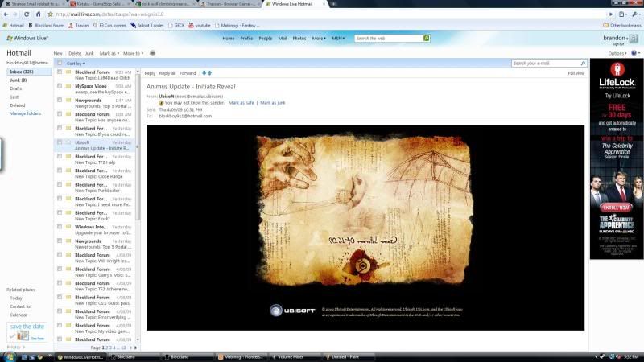Open Other bookmarks folder
644x362 pixels.
pyautogui.click(x=621, y=26)
